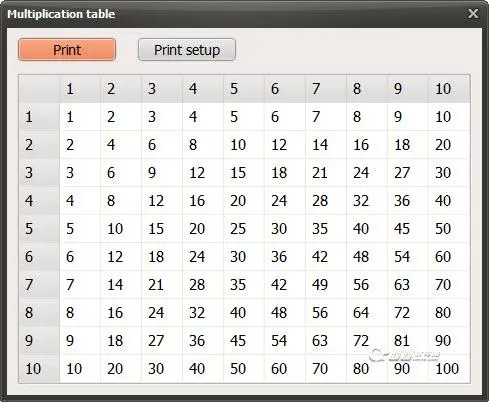The width and height of the screenshot is (489, 402).
Task: Click cell 27 in row 3
Action: click(408, 173)
